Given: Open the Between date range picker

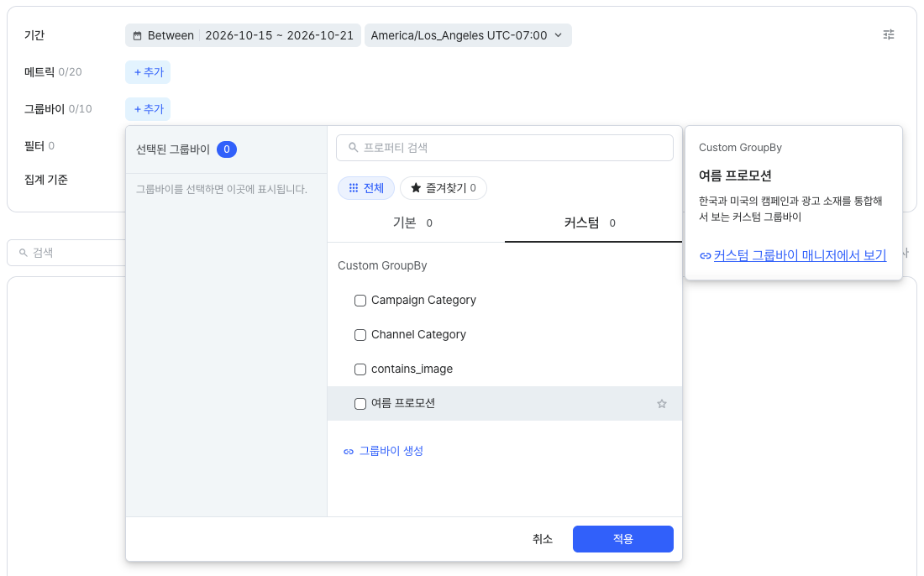Looking at the screenshot, I should (243, 35).
